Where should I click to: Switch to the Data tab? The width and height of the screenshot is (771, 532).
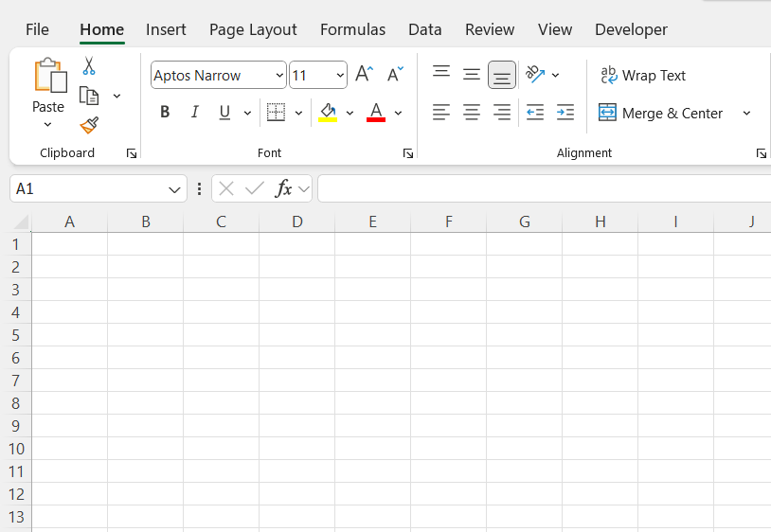(425, 29)
